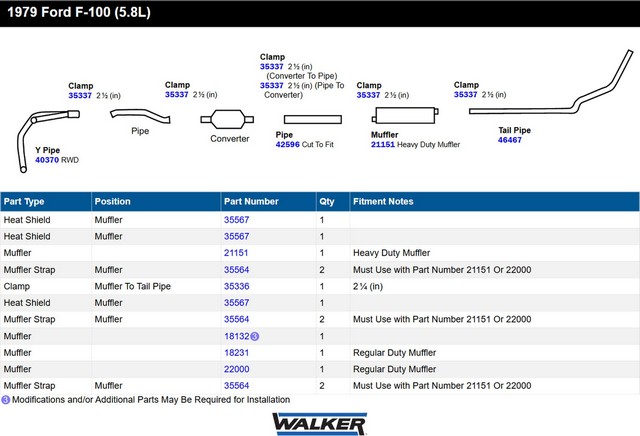
Task: Open clamp 35337 link nearest the Y Pipe
Action: click(80, 96)
